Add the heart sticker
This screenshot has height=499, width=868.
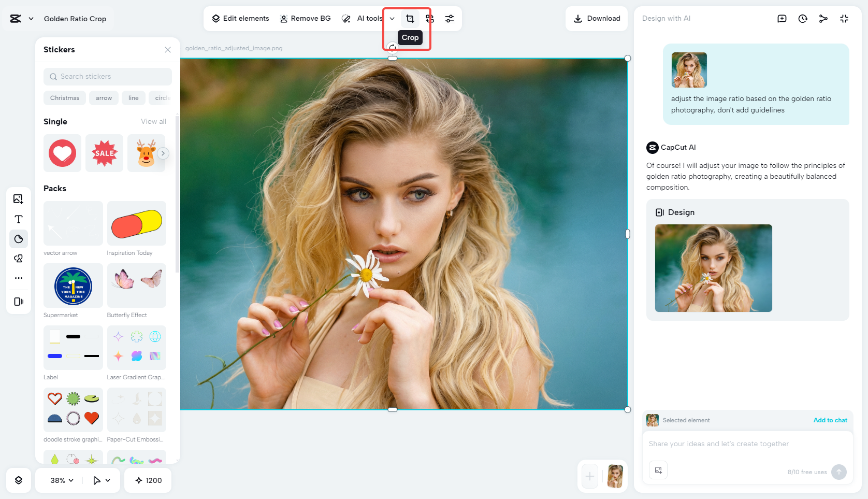tap(62, 153)
